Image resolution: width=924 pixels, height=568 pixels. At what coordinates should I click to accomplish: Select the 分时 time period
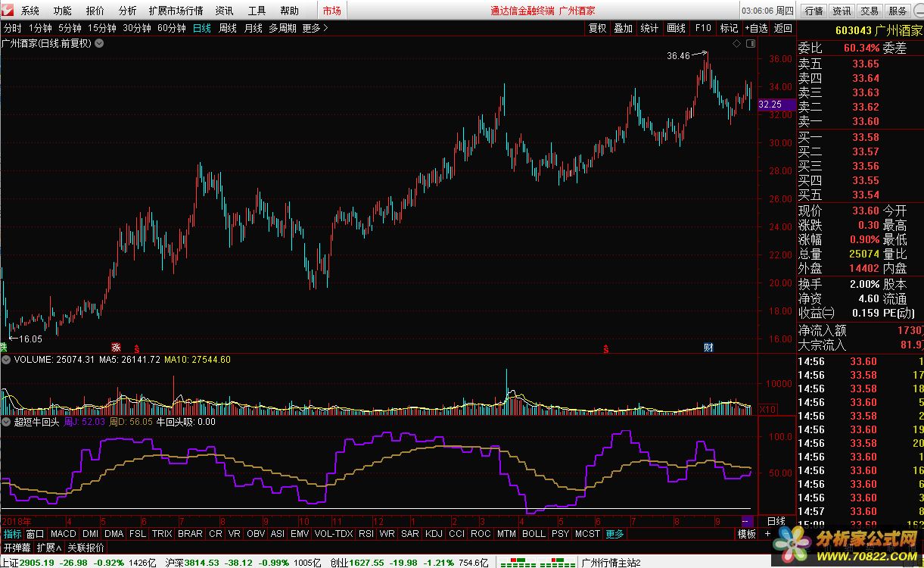(x=12, y=28)
